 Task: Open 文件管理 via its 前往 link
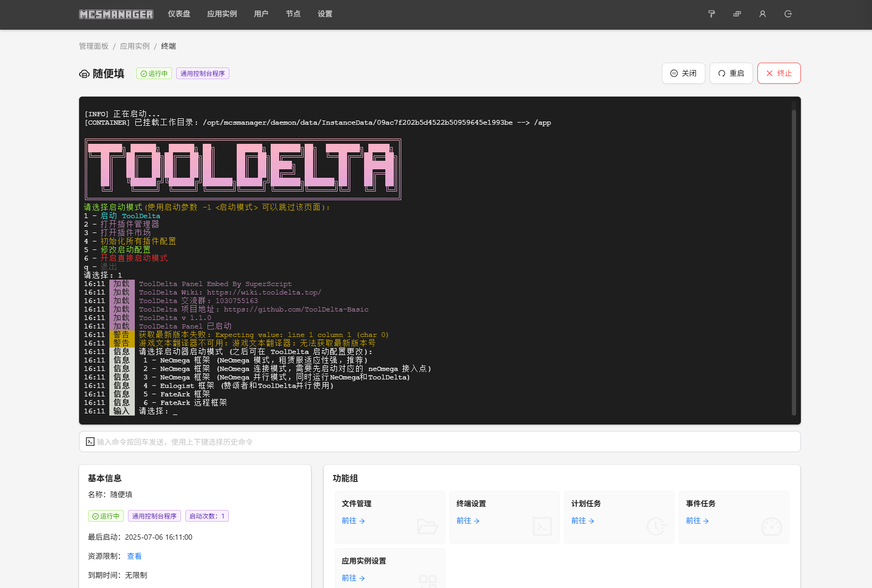353,521
